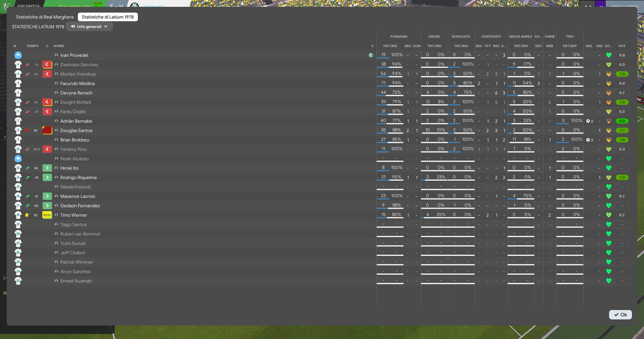
Task: Click Dwight McNeil's 7.5 rating badge
Action: (622, 102)
